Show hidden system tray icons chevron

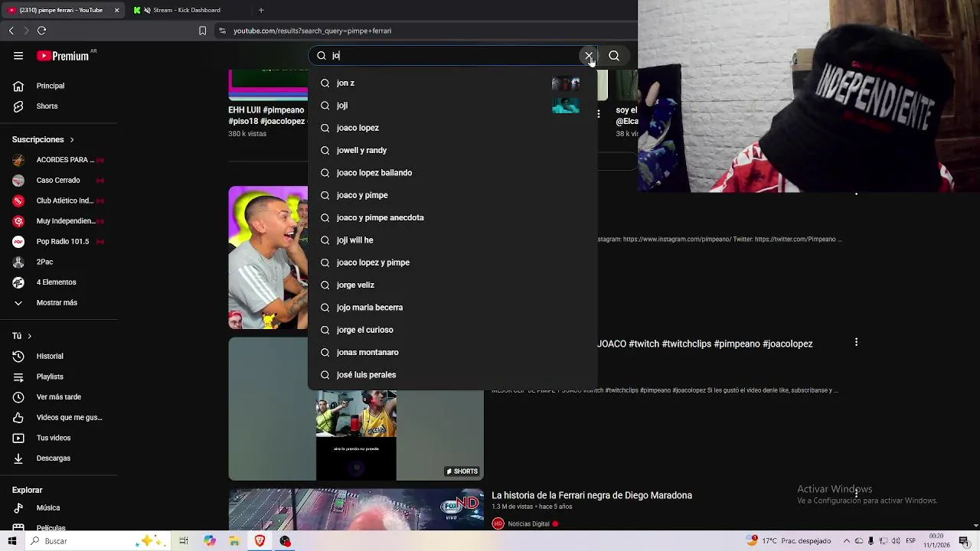(x=846, y=541)
